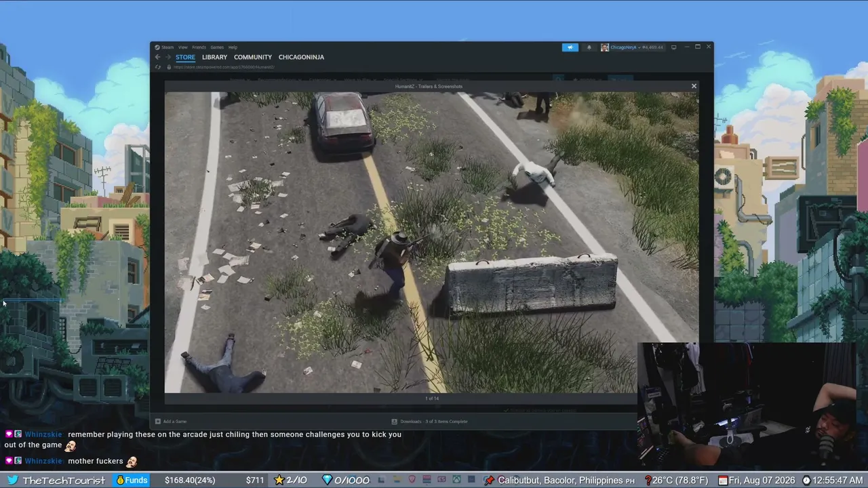Open the Steam menu
The width and height of the screenshot is (868, 488).
[167, 47]
